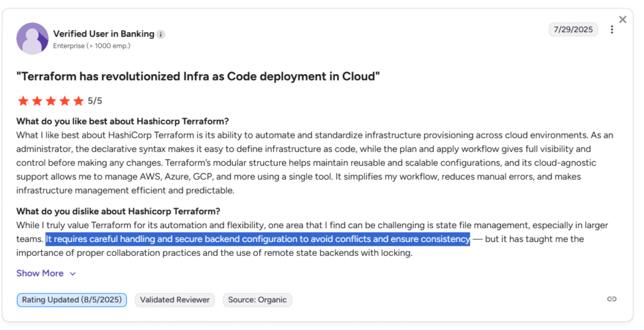The height and width of the screenshot is (330, 644).
Task: Copy review link via chain icon
Action: pyautogui.click(x=612, y=299)
